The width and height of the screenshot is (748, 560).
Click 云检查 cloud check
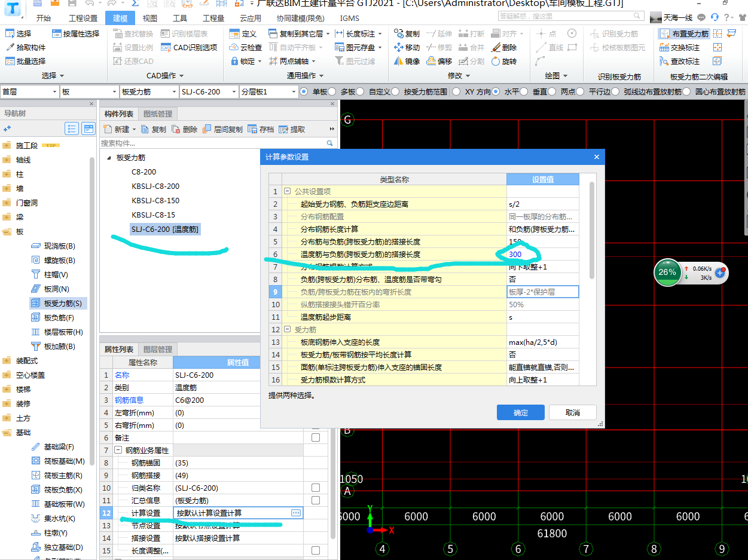coord(246,47)
